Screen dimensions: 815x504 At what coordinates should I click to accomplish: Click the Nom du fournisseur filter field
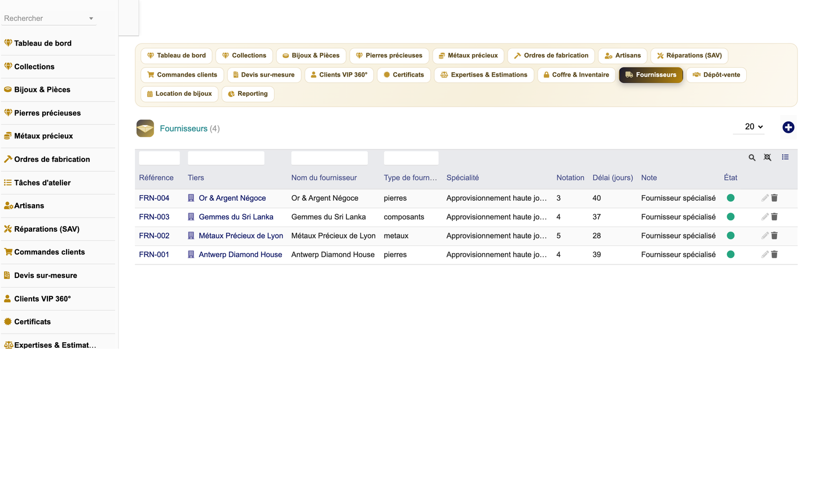point(329,158)
